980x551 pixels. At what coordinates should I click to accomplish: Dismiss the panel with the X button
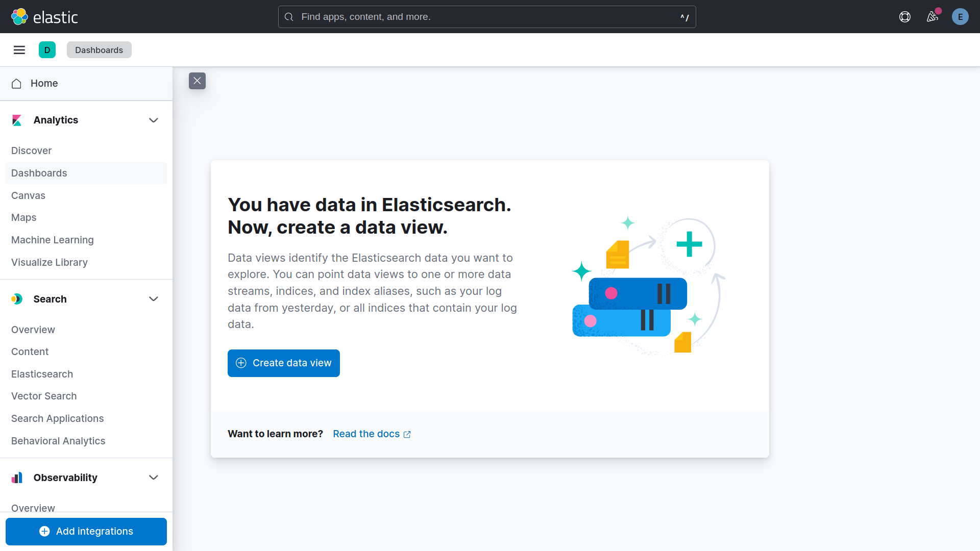[x=197, y=81]
